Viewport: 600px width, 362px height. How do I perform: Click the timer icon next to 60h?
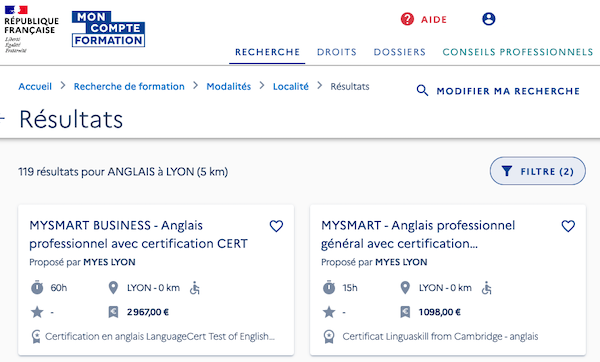37,287
